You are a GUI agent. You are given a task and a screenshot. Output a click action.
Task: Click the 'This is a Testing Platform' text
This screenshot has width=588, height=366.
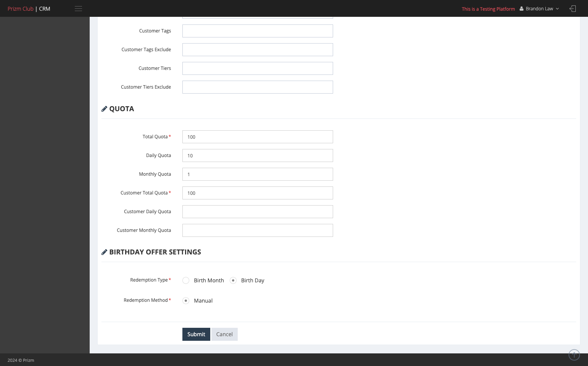pyautogui.click(x=488, y=9)
